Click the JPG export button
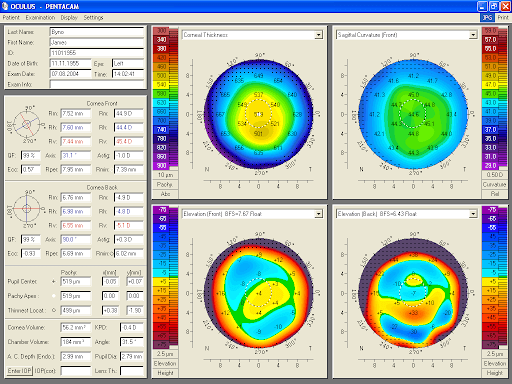Viewport: 512px width, 384px height. 487,18
